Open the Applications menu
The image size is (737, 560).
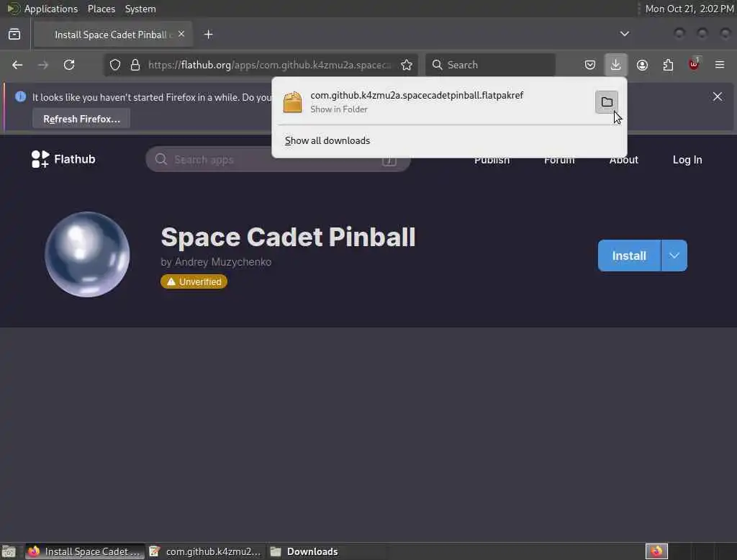[x=51, y=9]
